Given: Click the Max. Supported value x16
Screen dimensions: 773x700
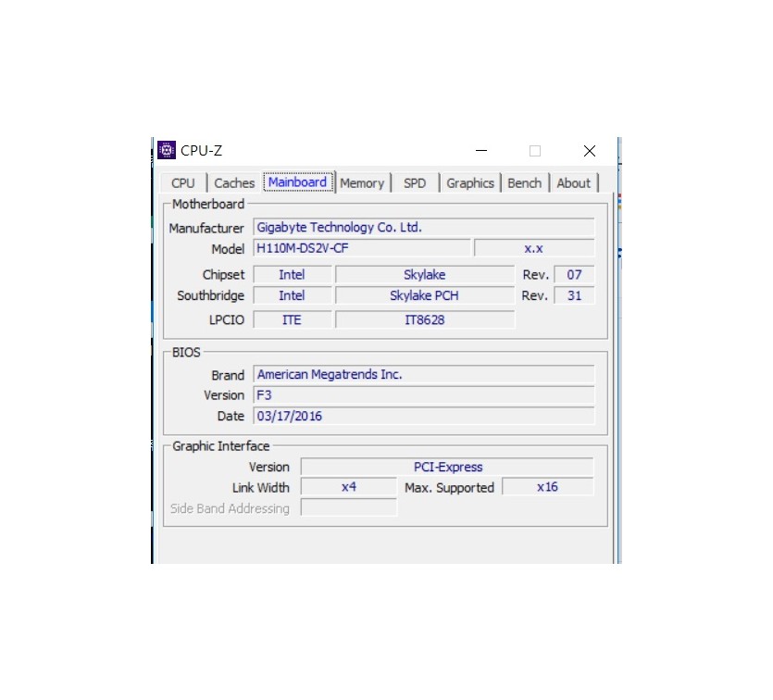Looking at the screenshot, I should 548,486.
